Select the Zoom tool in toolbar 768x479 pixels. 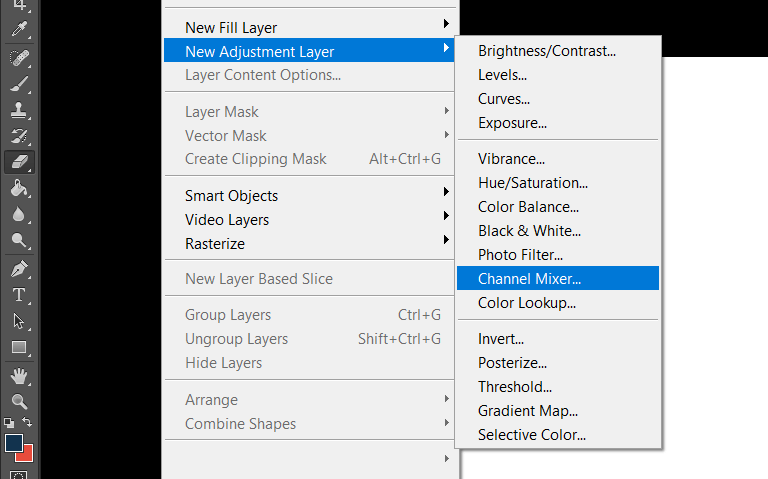pyautogui.click(x=19, y=402)
